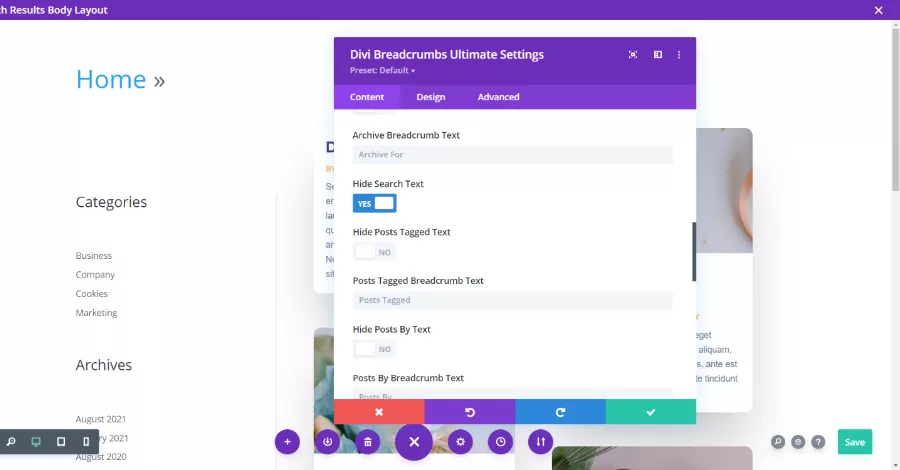
Task: Click Divi Breadcrumbs Ultimate Settings title
Action: [447, 55]
